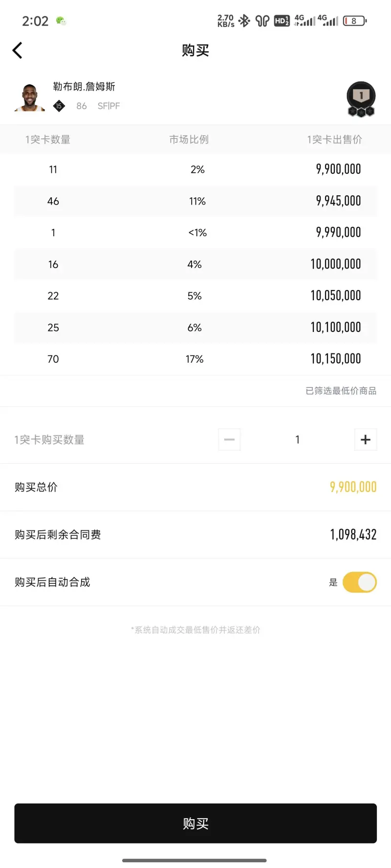Tap the purchase quantity value field

click(297, 439)
